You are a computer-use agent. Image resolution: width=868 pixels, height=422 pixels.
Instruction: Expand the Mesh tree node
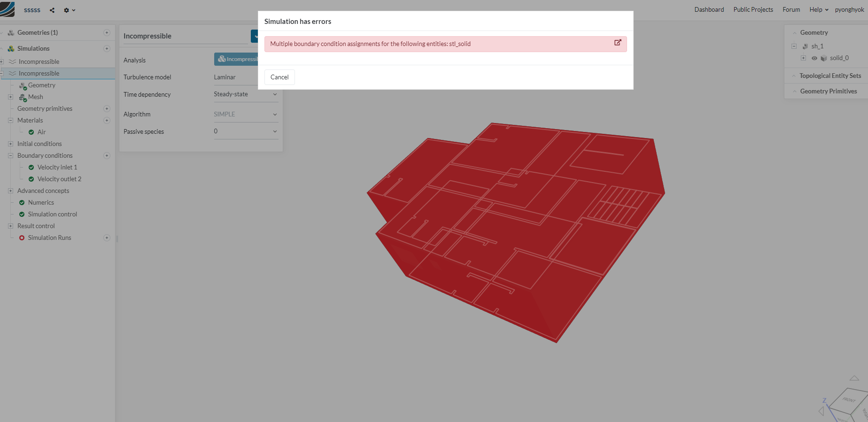[x=10, y=97]
